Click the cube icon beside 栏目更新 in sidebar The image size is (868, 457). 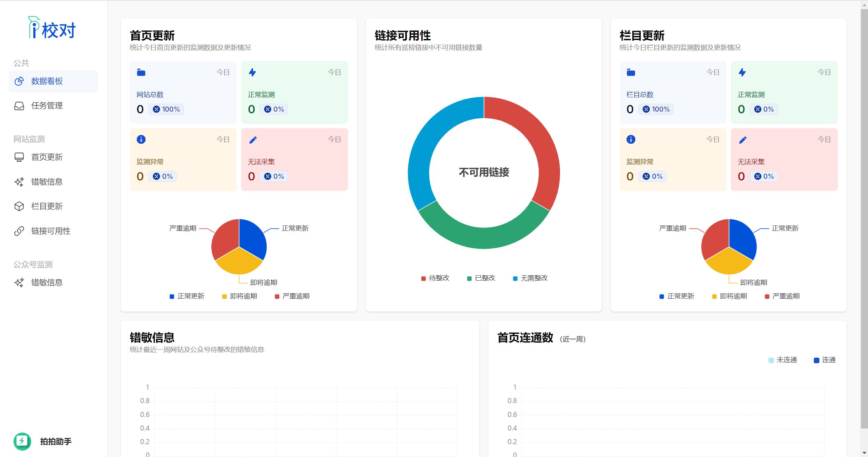tap(19, 206)
